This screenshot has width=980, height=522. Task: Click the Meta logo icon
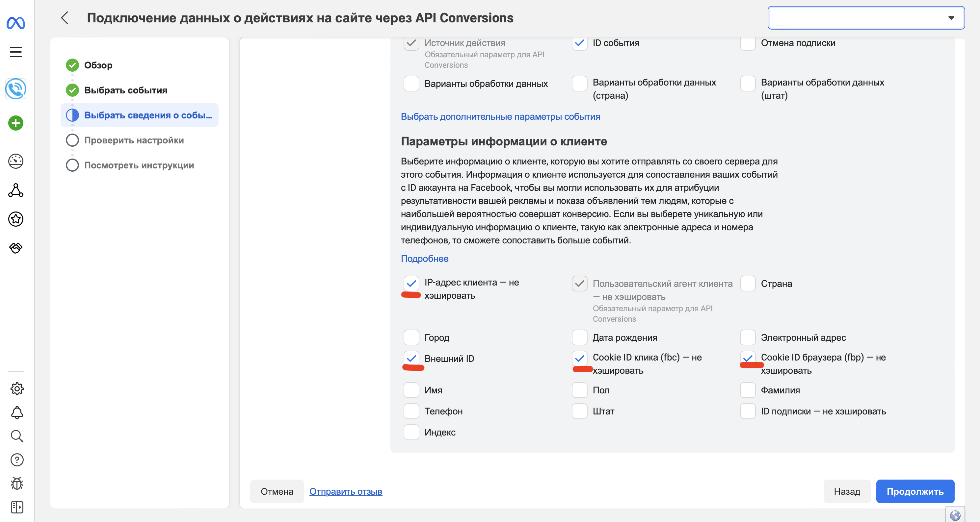pos(15,23)
